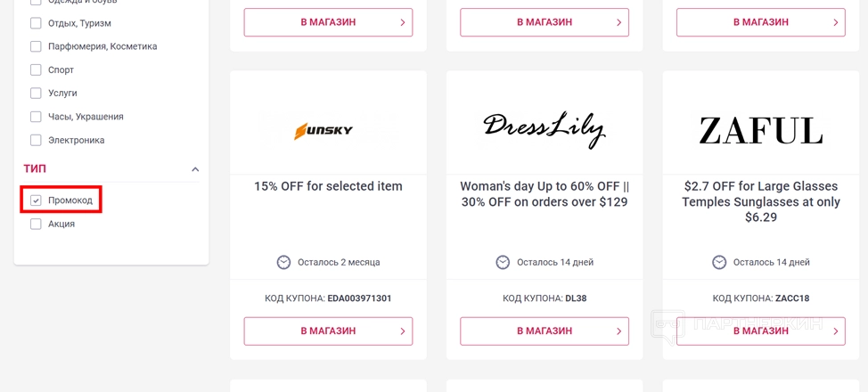The width and height of the screenshot is (868, 392).
Task: Collapse the ТИП filter section
Action: (195, 169)
